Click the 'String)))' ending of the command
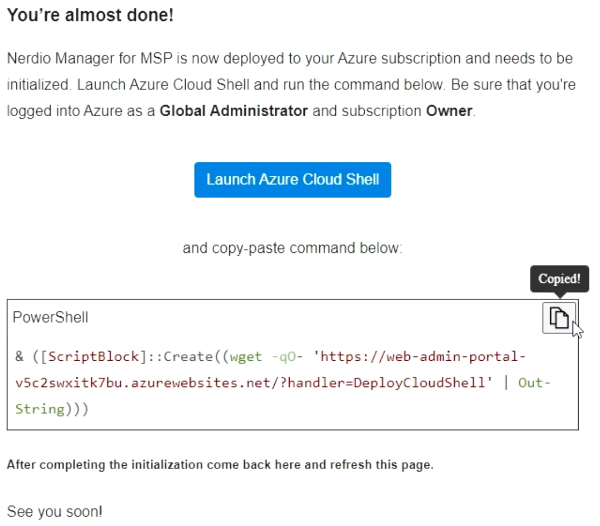Viewport: 600px width, 526px height. (52, 409)
